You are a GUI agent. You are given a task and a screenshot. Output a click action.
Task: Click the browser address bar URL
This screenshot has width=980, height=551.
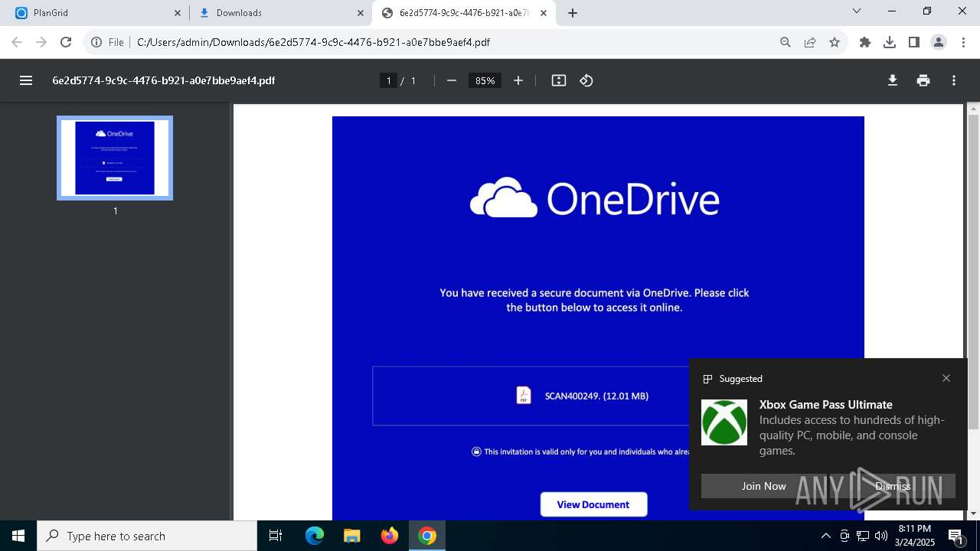click(x=313, y=42)
